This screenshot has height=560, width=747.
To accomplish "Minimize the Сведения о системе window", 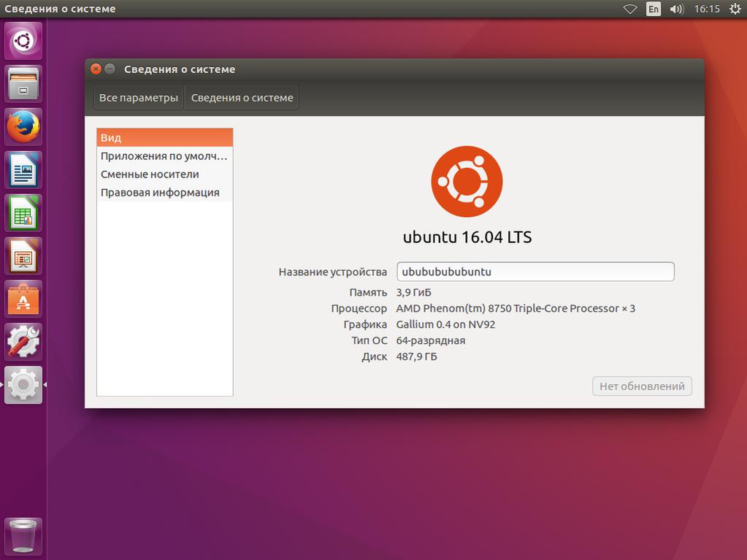I will [x=110, y=69].
